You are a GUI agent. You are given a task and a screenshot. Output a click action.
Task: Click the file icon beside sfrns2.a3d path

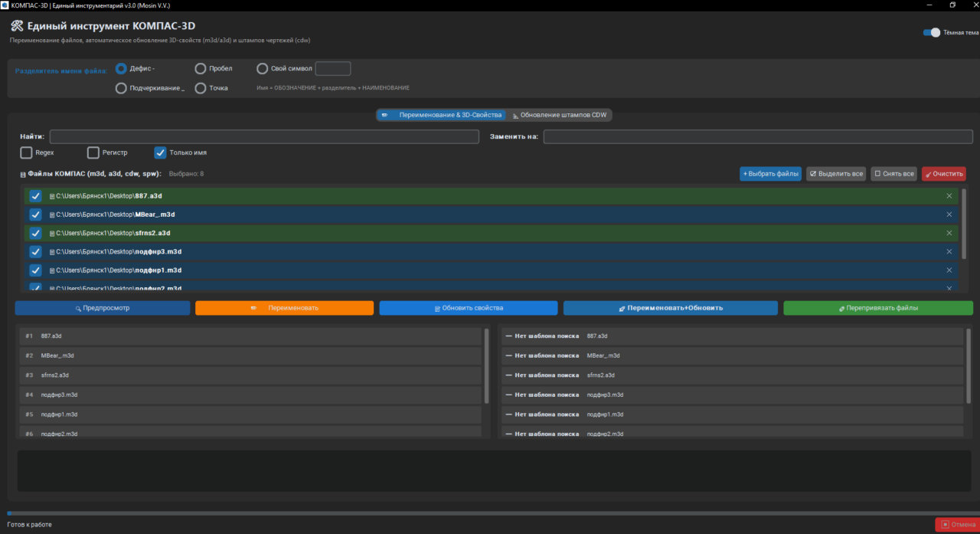click(52, 233)
